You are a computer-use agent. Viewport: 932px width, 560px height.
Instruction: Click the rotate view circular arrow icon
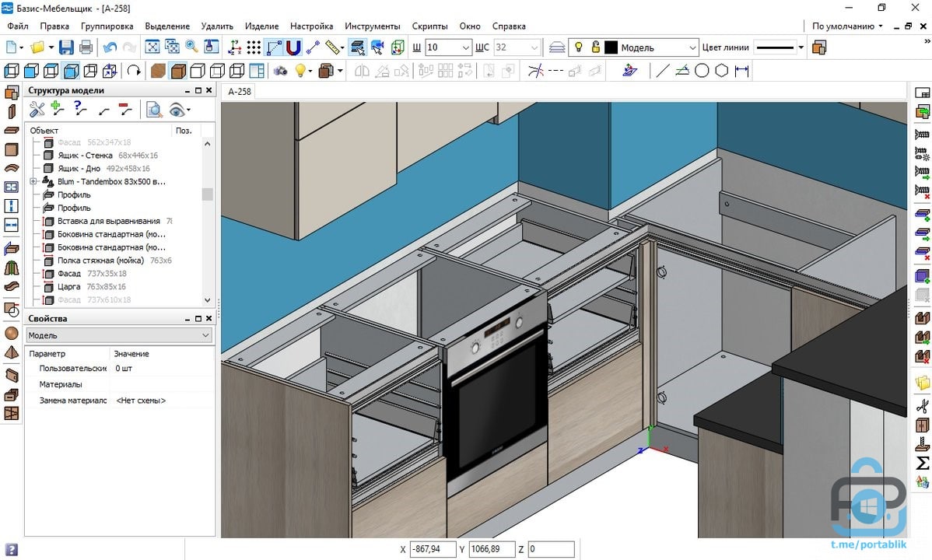point(134,72)
